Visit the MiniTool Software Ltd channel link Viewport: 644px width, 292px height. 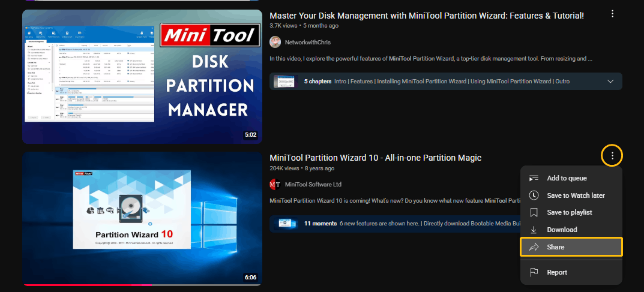point(313,185)
